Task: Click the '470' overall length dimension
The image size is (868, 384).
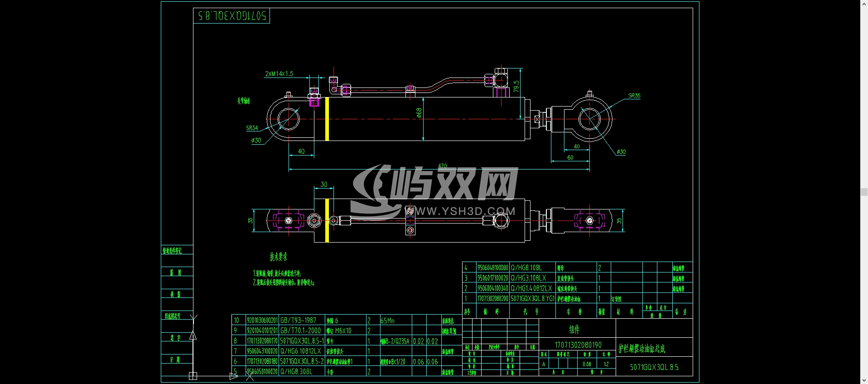Action: pyautogui.click(x=443, y=166)
